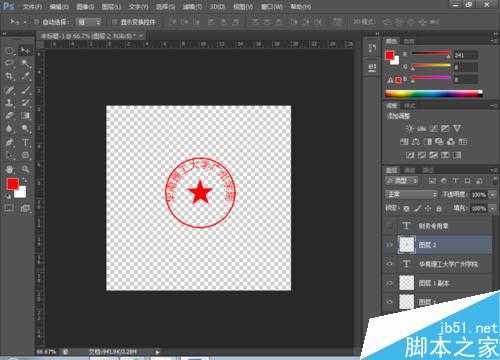The image size is (500, 360).
Task: Enable the auto-select checkbox
Action: click(36, 22)
